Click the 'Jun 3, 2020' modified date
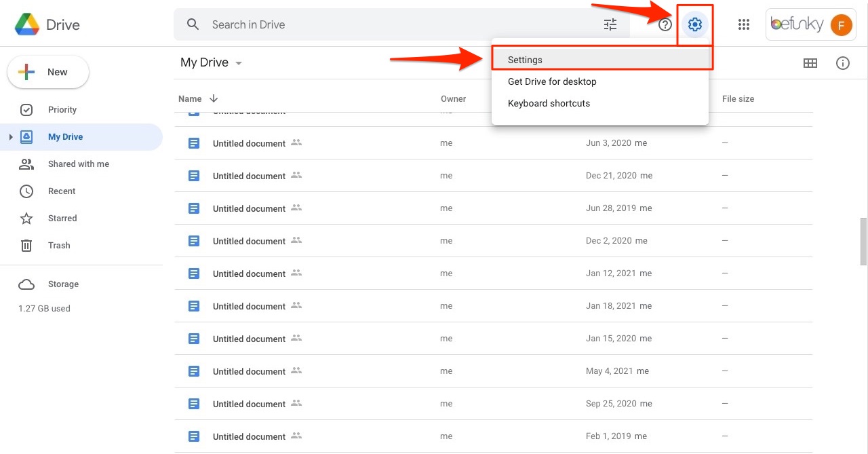 (x=609, y=143)
